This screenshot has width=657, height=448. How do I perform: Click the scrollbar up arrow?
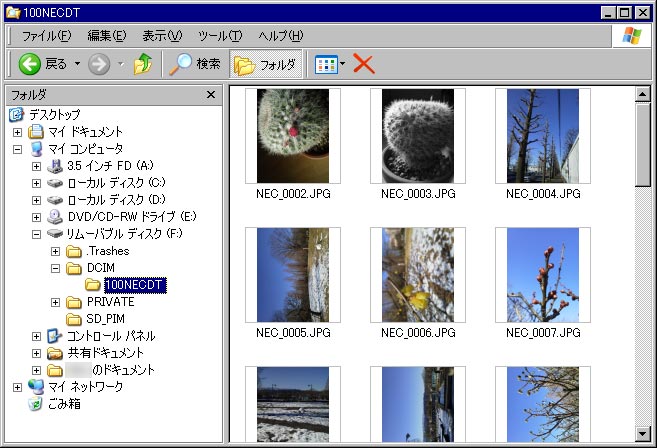tap(642, 94)
